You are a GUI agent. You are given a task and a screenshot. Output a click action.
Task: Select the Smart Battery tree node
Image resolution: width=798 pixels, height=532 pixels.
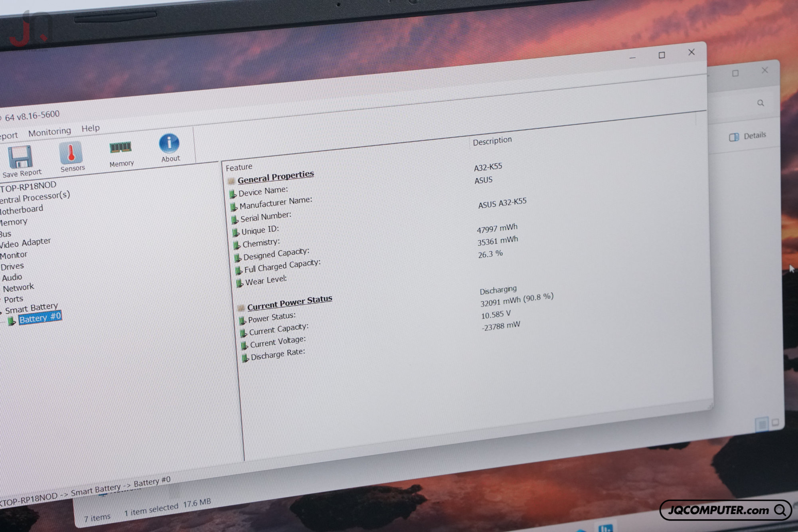coord(31,308)
